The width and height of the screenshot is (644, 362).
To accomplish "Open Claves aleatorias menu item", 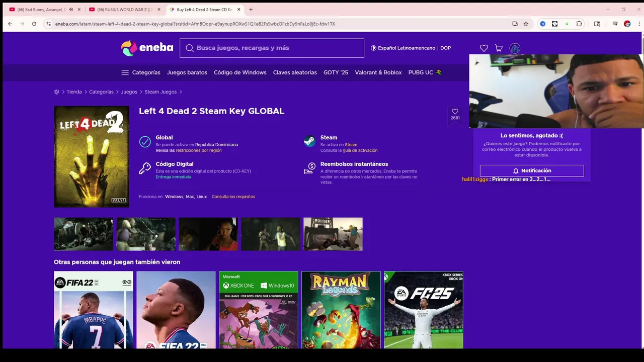I will tap(295, 72).
